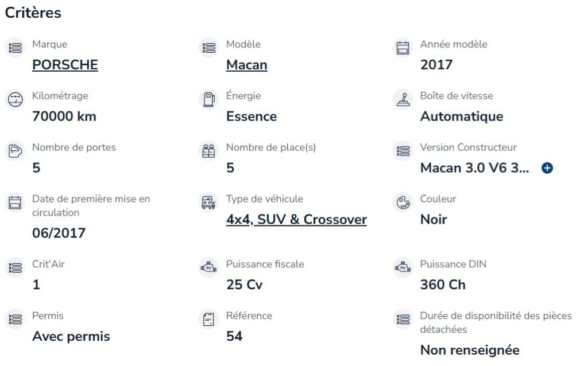Click the Énergie fuel pump icon
Viewport: 588px width, 366px height.
point(209,99)
